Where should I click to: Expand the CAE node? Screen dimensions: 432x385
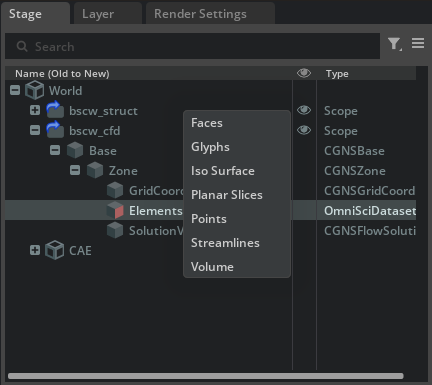[x=35, y=250]
